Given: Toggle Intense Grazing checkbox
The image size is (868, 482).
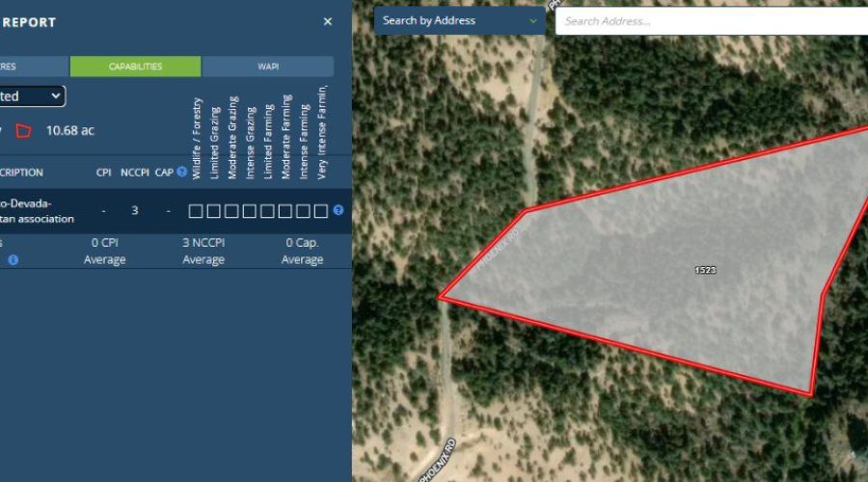Looking at the screenshot, I should tap(249, 211).
